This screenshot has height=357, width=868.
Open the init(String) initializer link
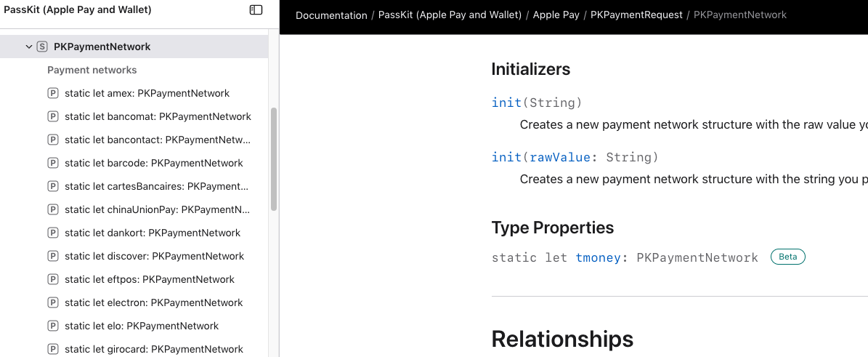(x=537, y=103)
